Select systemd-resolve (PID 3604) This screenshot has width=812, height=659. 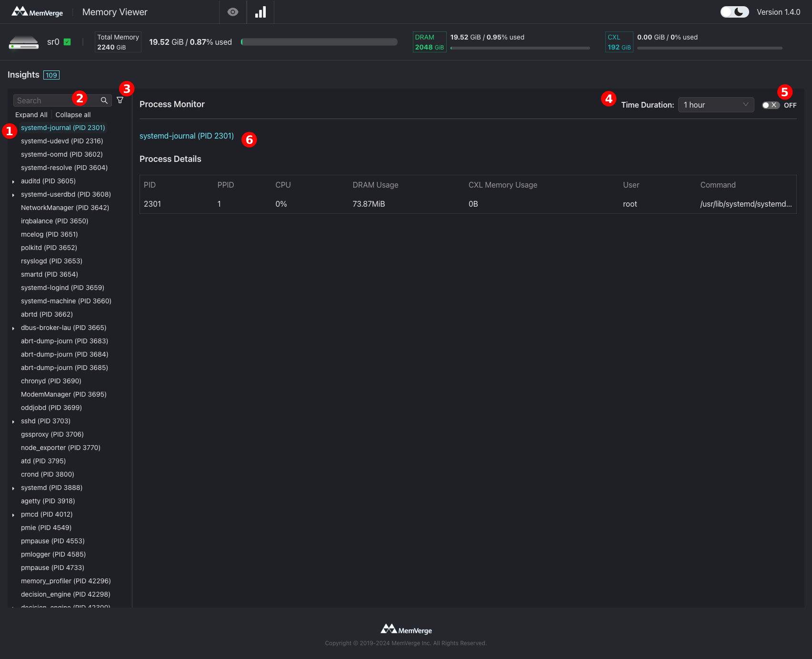64,168
